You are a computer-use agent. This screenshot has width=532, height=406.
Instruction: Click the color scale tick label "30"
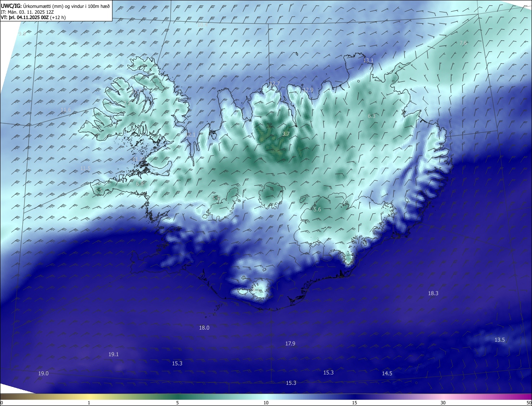click(x=443, y=403)
